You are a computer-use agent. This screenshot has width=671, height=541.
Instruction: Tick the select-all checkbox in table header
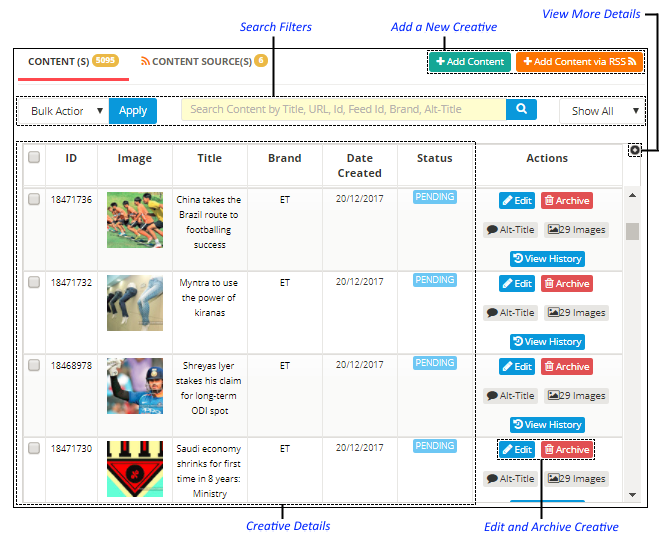click(x=34, y=157)
